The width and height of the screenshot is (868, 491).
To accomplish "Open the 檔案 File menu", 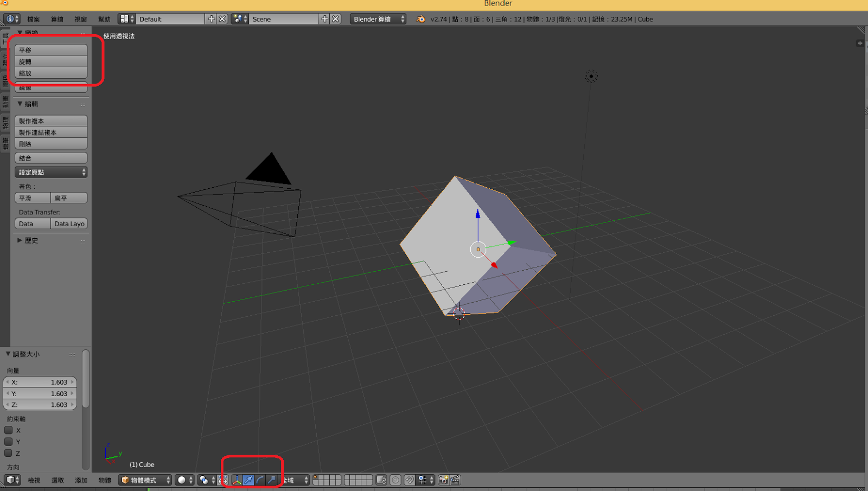I will (34, 19).
